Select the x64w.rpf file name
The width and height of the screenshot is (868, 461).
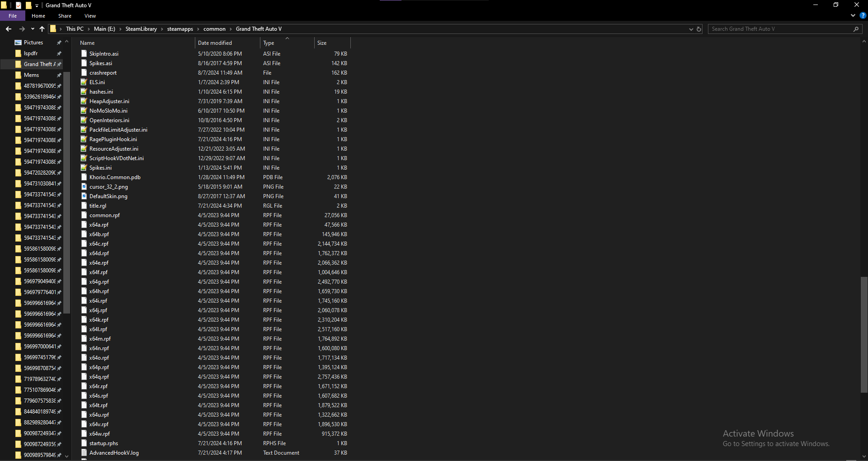pyautogui.click(x=99, y=434)
